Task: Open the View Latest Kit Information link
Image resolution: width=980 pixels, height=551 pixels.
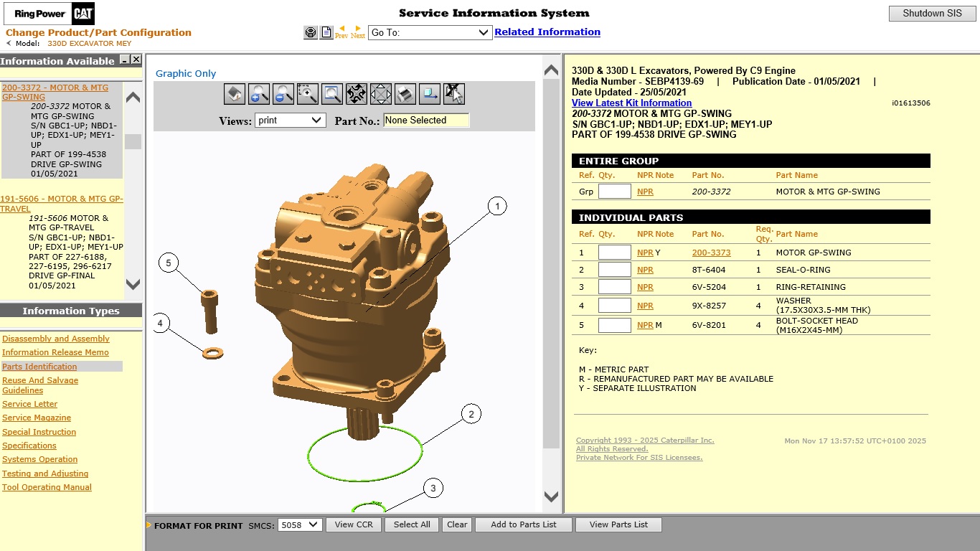Action: 631,103
